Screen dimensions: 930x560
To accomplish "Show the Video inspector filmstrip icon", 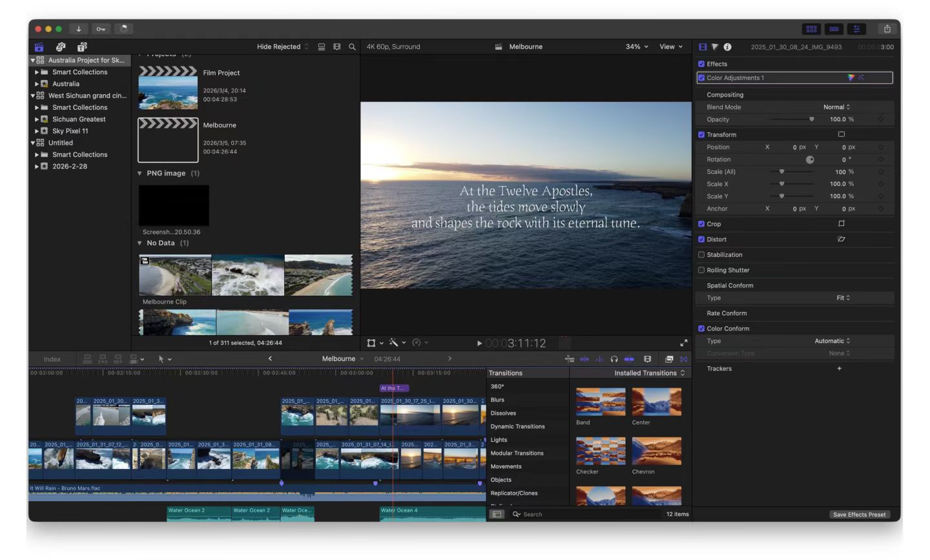I will click(703, 47).
